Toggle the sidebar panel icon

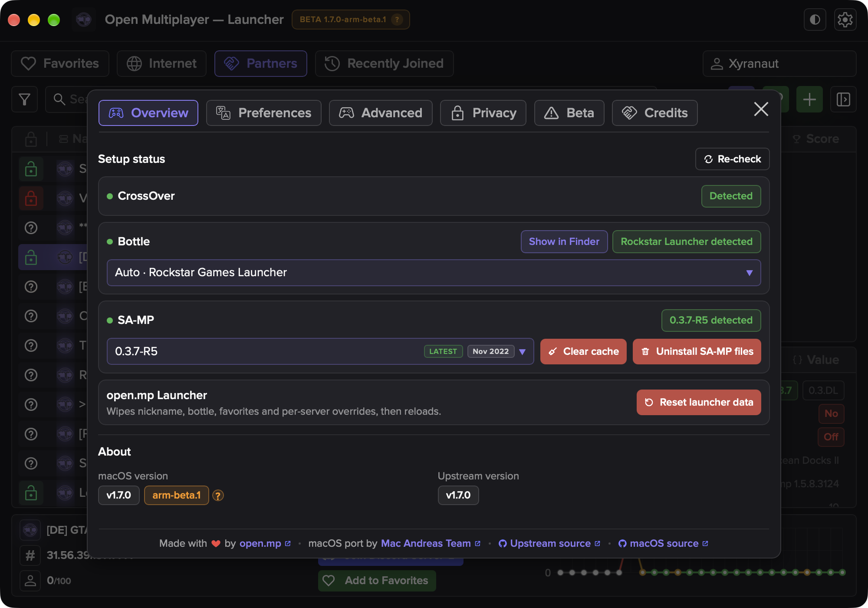843,99
